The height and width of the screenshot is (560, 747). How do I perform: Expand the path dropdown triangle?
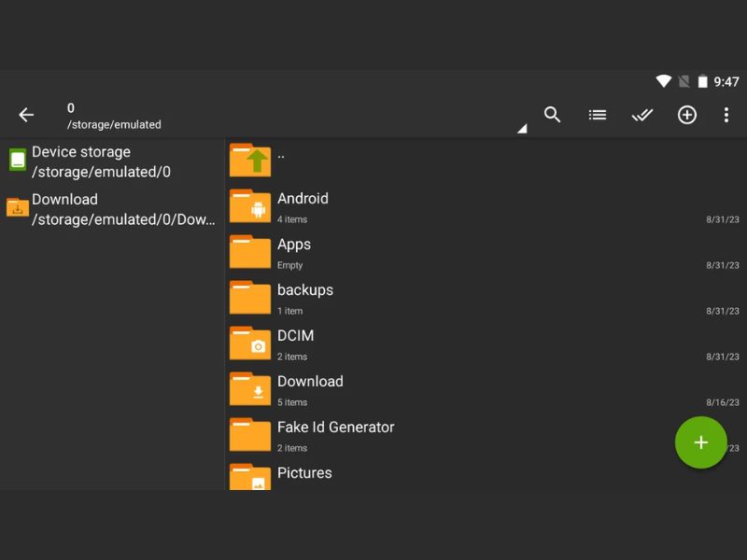[523, 129]
